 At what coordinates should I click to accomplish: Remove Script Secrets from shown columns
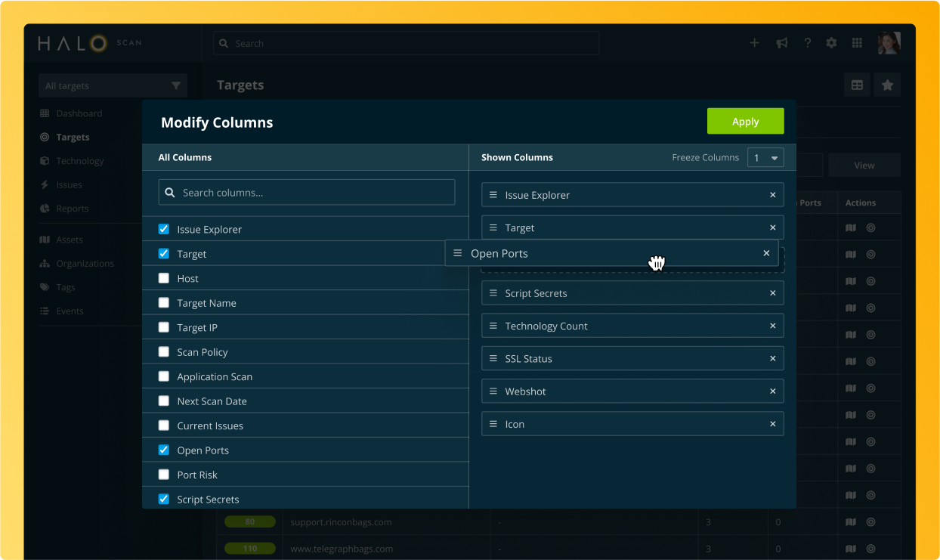[772, 293]
